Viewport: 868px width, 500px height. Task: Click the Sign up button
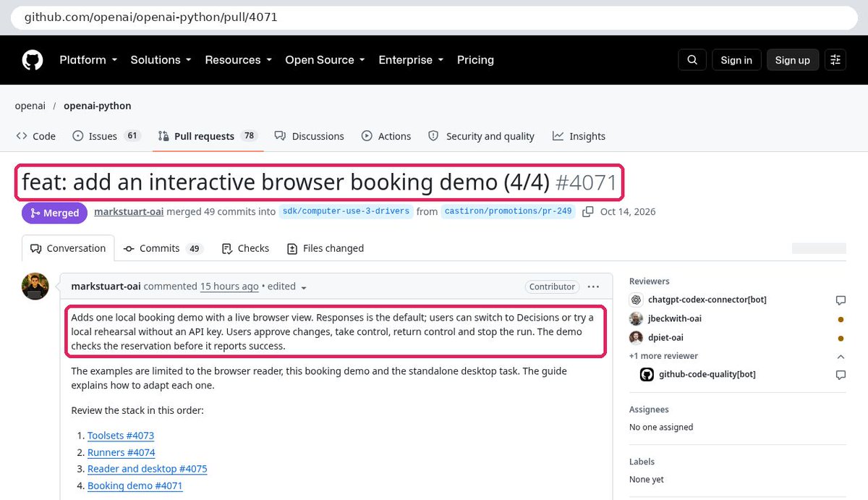point(793,60)
